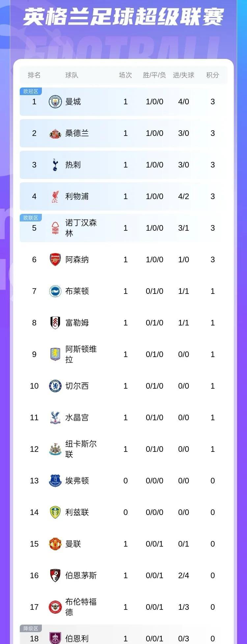The height and width of the screenshot is (644, 247).
Task: Select the Tottenham Hotspur cockerel logo
Action: [55, 165]
